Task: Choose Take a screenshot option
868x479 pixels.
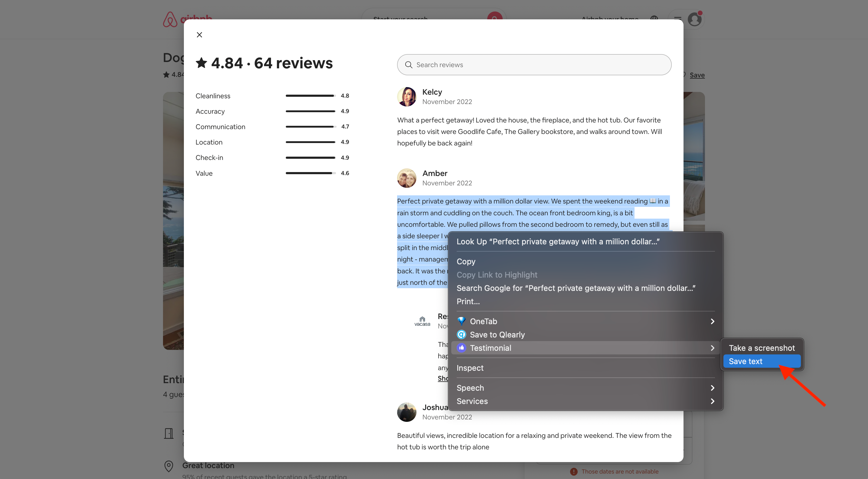Action: tap(762, 348)
